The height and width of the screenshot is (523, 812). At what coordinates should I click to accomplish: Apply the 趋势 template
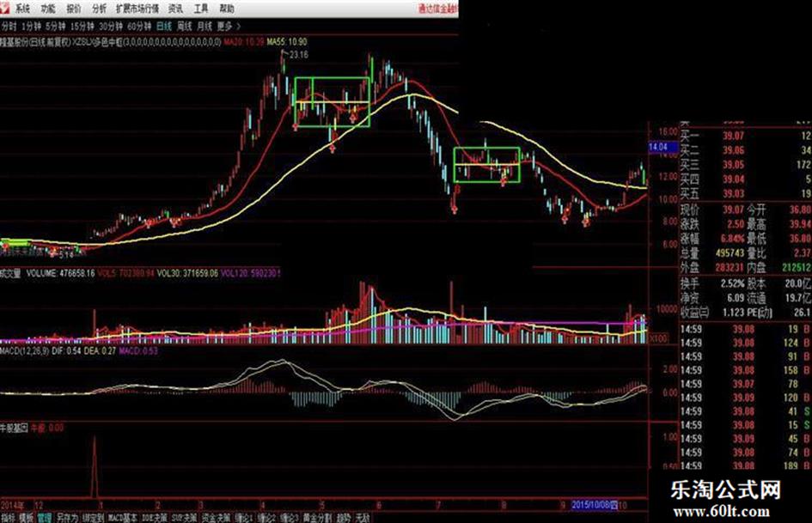tap(343, 518)
